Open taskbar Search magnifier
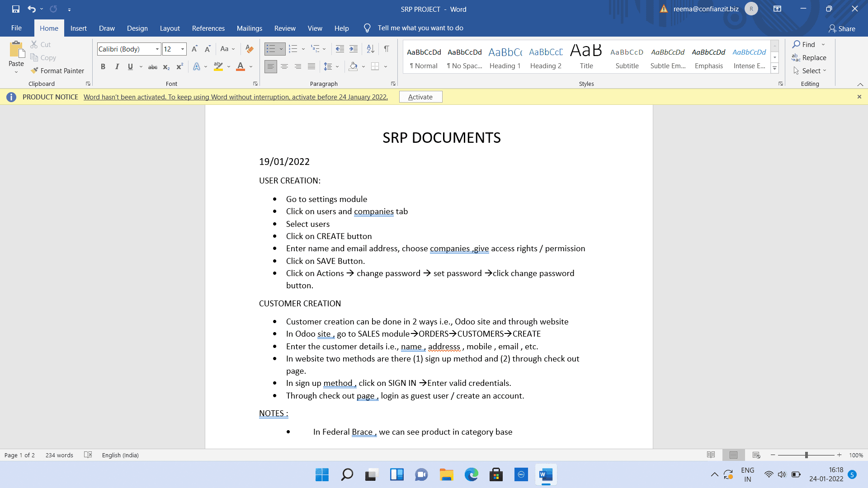This screenshot has height=488, width=868. (347, 475)
